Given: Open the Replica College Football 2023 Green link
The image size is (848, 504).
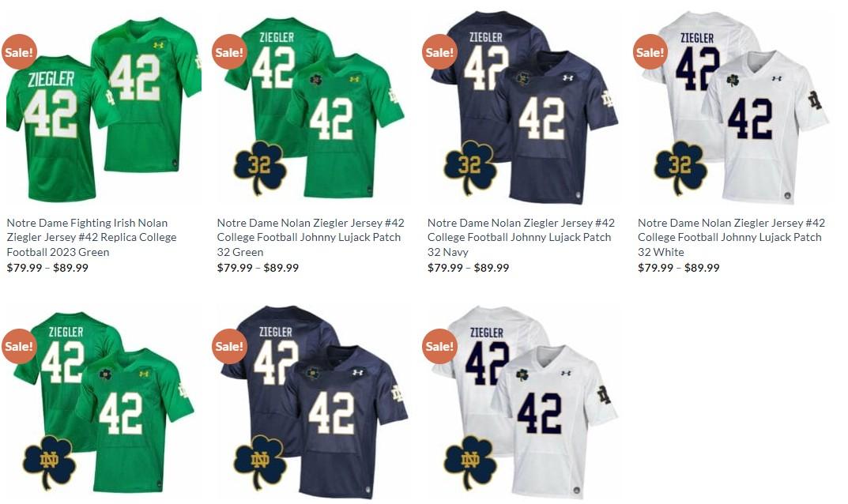Looking at the screenshot, I should pyautogui.click(x=92, y=238).
